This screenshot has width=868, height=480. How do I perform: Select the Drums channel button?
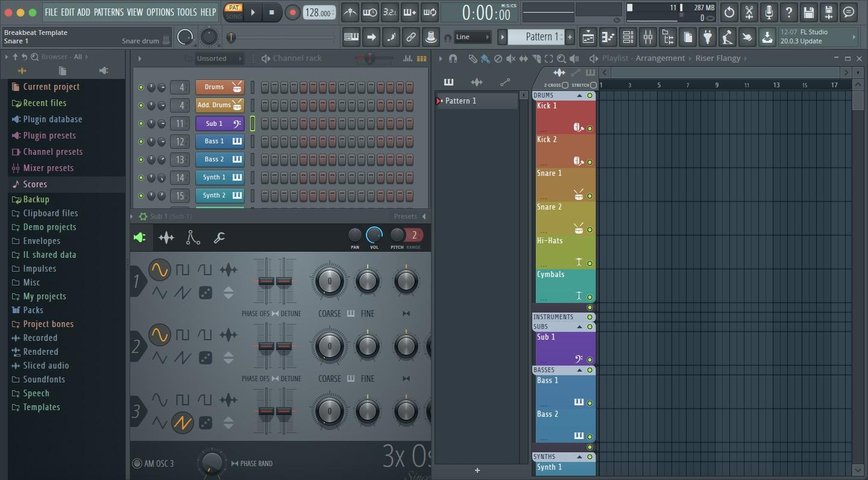click(219, 87)
